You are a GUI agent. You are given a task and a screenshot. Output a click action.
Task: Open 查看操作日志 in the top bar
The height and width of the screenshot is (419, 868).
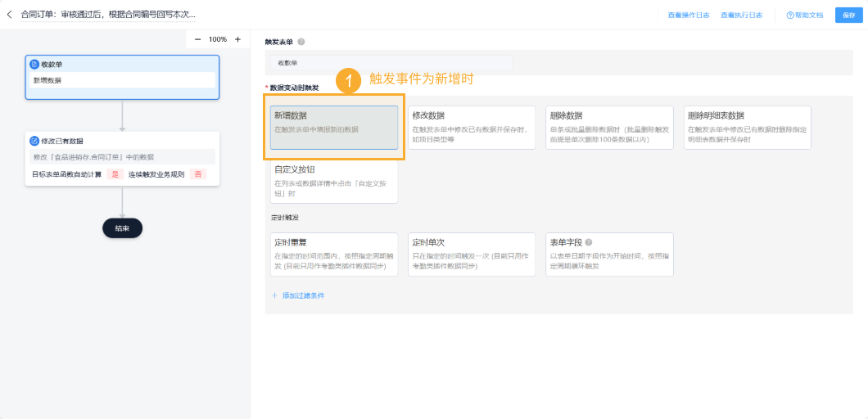click(x=688, y=16)
